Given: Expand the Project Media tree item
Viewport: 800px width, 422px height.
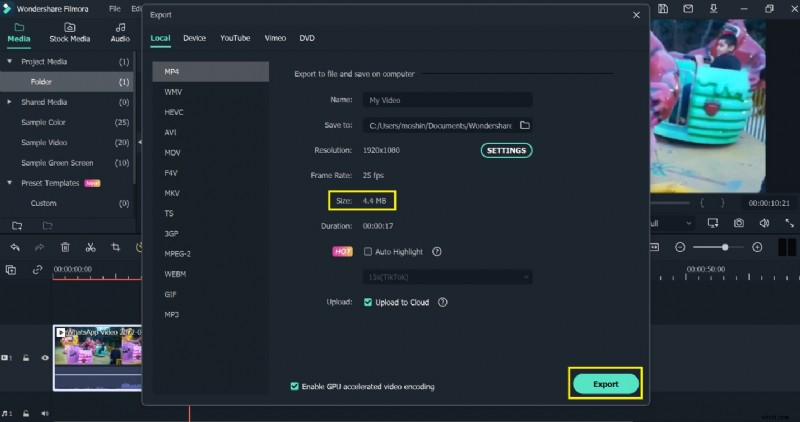Looking at the screenshot, I should pyautogui.click(x=10, y=61).
